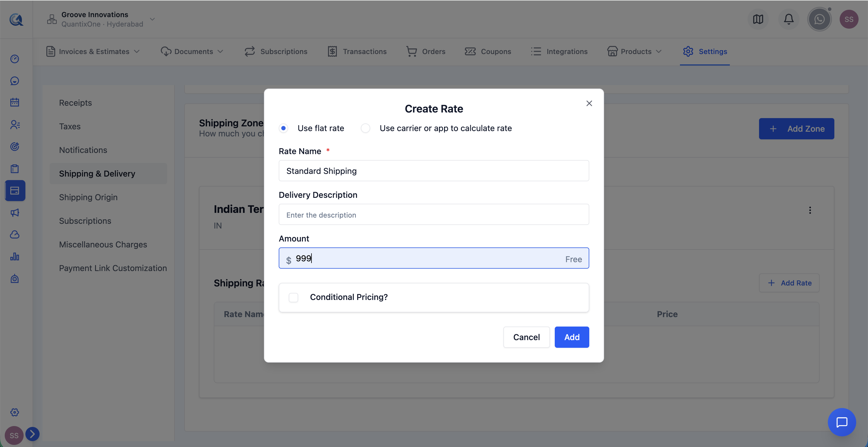Image resolution: width=868 pixels, height=447 pixels.
Task: Click the Add Zone button
Action: [796, 129]
